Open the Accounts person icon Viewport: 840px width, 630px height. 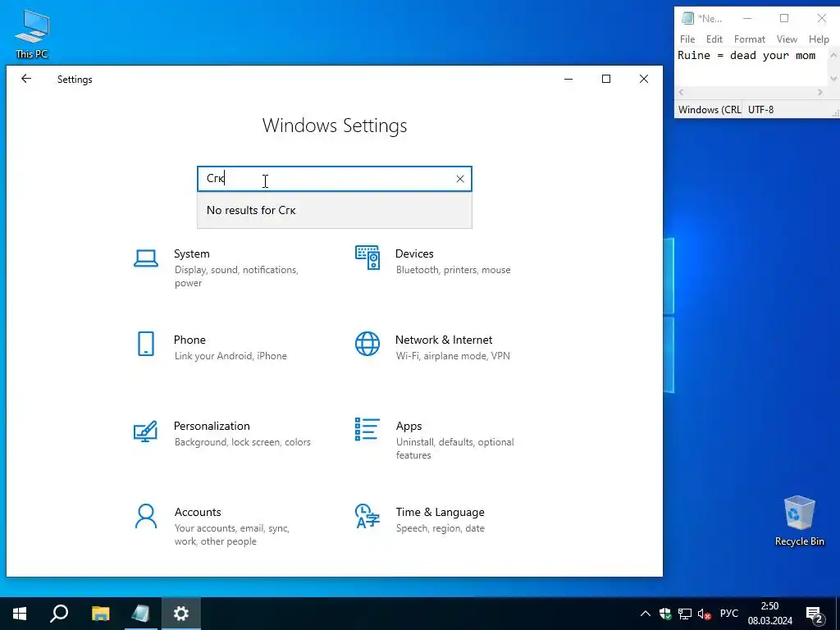(146, 517)
